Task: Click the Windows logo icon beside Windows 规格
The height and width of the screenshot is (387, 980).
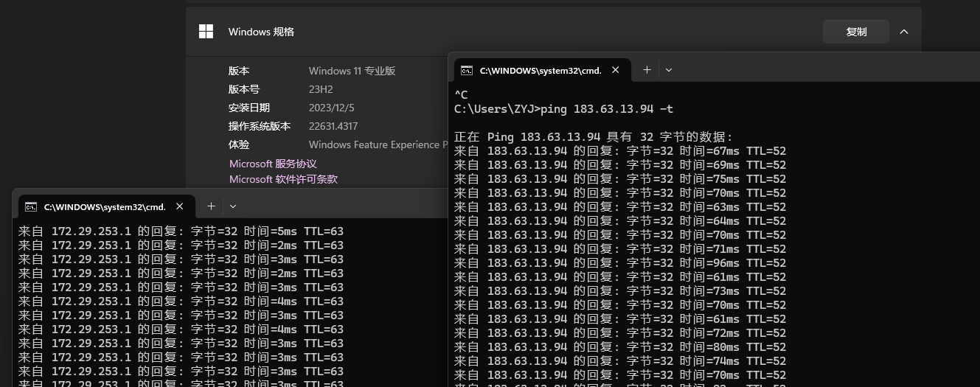Action: (206, 32)
